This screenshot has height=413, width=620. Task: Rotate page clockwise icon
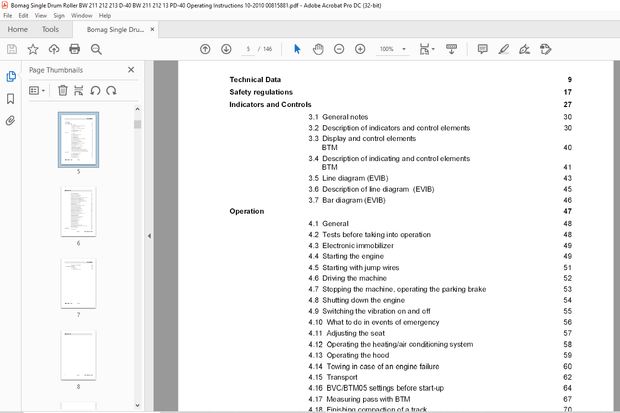pos(112,91)
